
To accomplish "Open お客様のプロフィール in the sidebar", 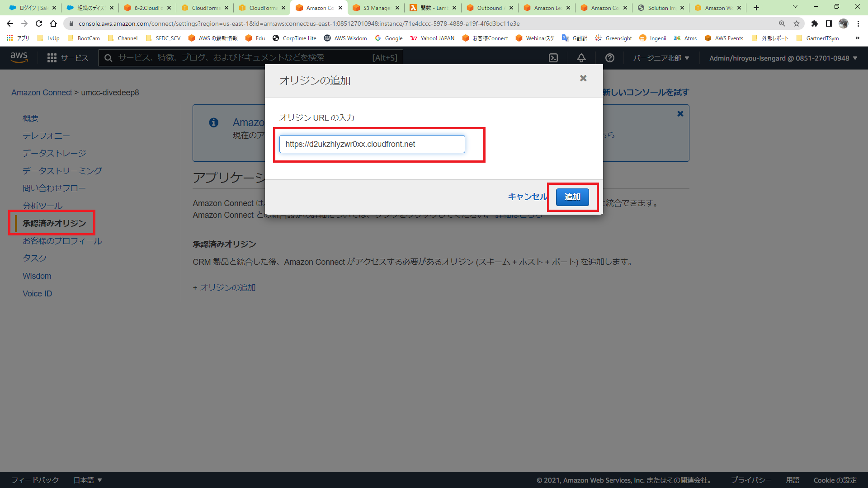I will [62, 241].
